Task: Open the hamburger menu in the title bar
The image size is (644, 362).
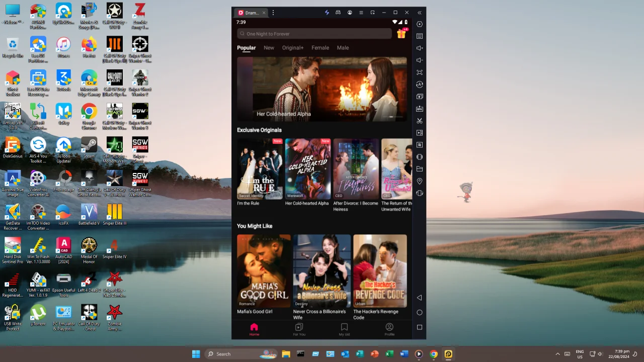Action: click(x=361, y=13)
